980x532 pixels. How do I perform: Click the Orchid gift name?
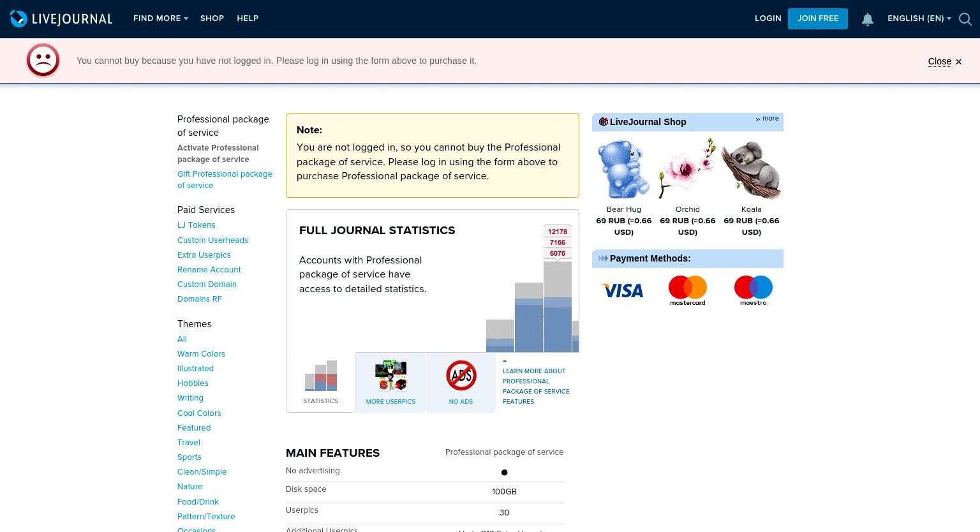[x=687, y=209]
